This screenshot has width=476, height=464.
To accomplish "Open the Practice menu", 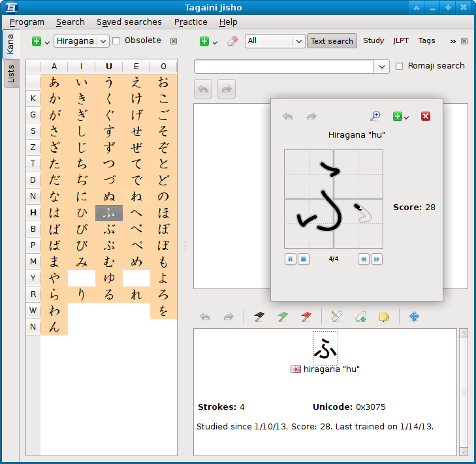I will [x=191, y=22].
